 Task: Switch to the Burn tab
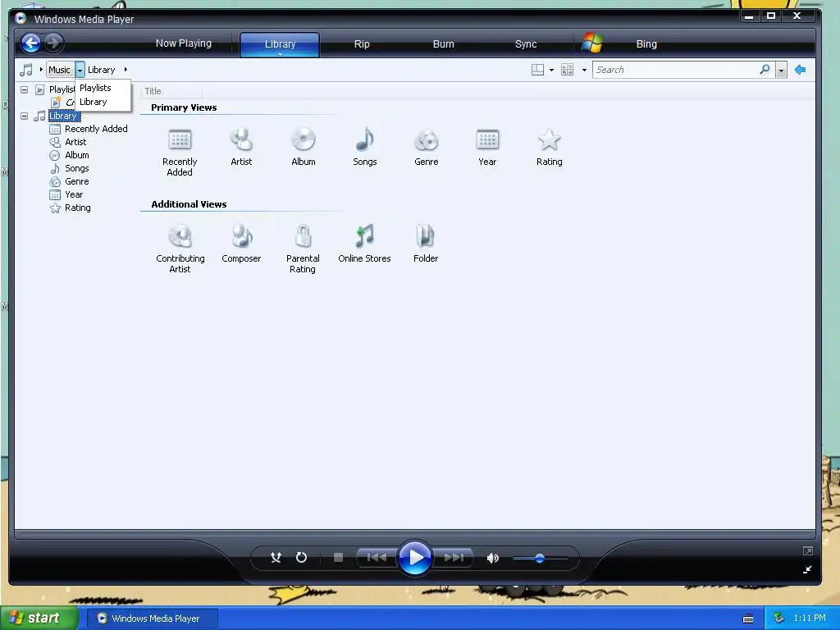[444, 44]
